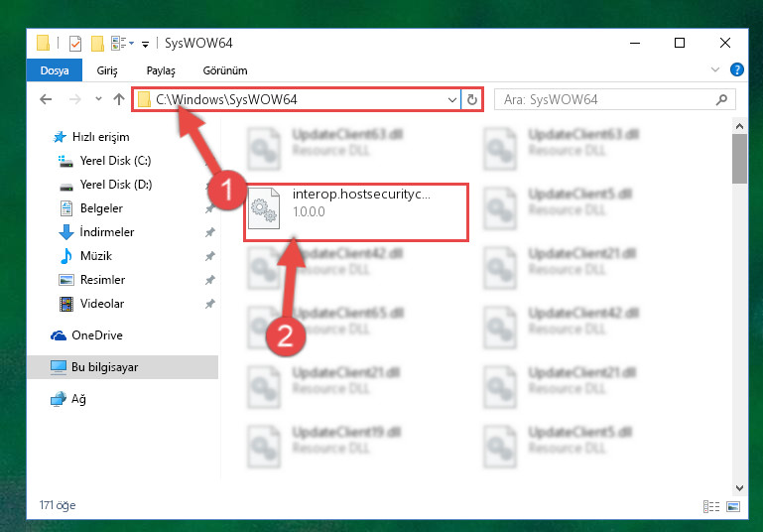Click the Properties checkmark icon in title bar

(x=75, y=44)
